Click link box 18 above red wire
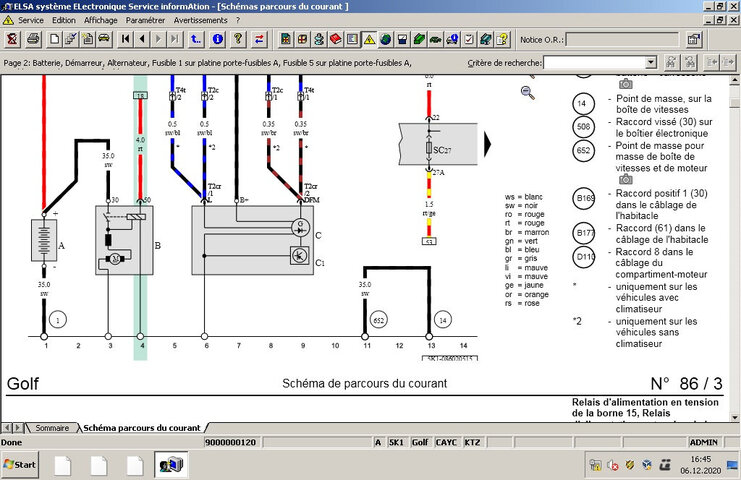This screenshot has width=741, height=480. coord(140,95)
